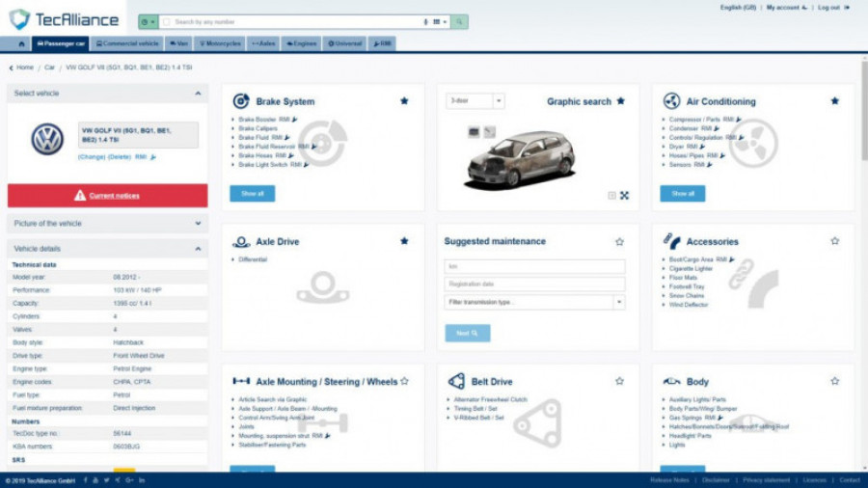Click the Body car icon
Screen dimensions: 868x488
tap(671, 381)
